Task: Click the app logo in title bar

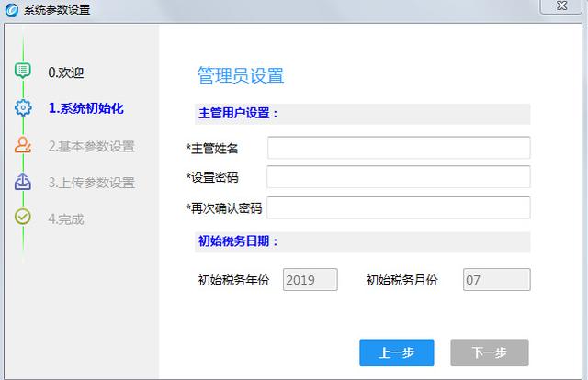Action: [x=12, y=9]
